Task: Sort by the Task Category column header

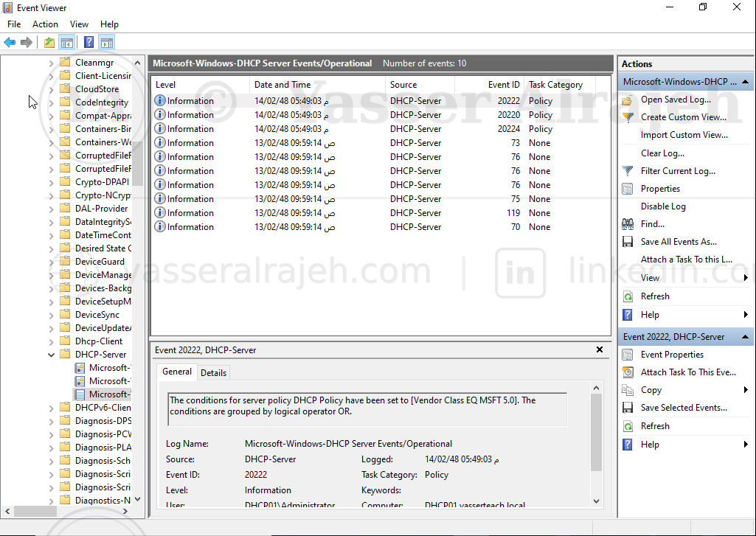Action: point(559,85)
